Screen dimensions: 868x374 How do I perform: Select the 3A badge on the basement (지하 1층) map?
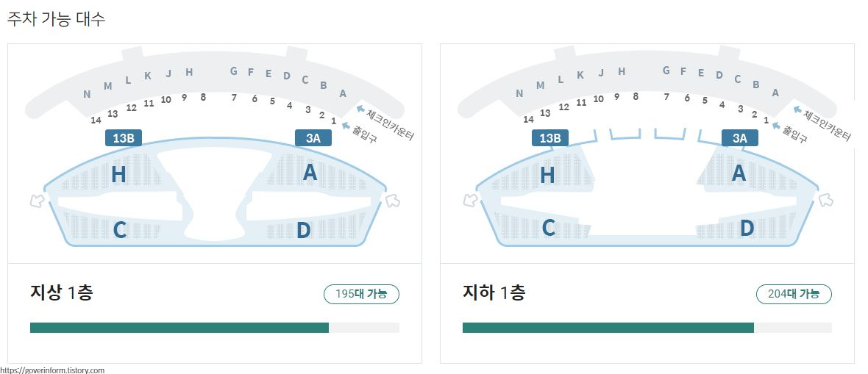click(740, 137)
